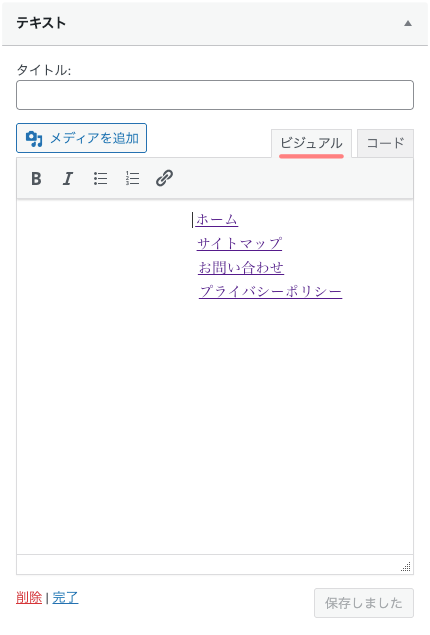
Task: Click the 削除 link
Action: tap(29, 597)
